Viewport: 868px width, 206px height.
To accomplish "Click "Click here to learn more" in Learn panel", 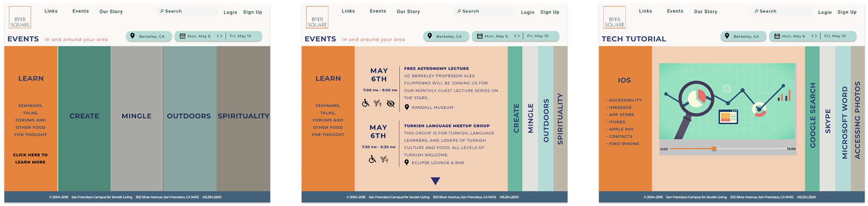I will (30, 158).
